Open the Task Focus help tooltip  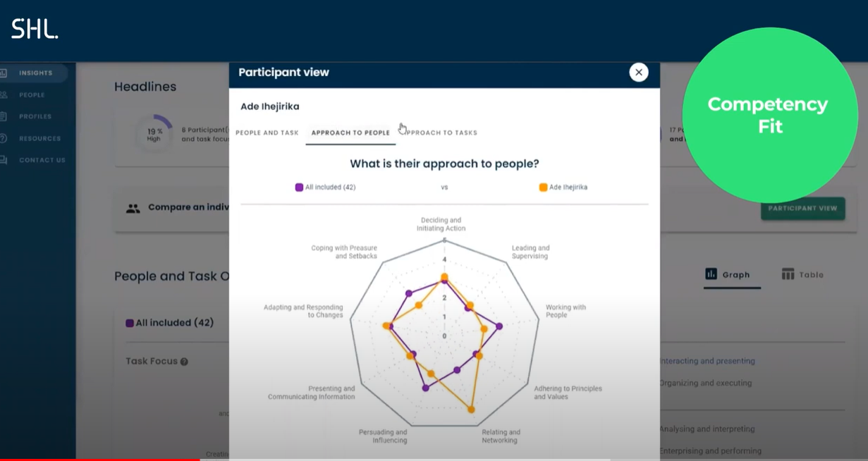(x=184, y=361)
